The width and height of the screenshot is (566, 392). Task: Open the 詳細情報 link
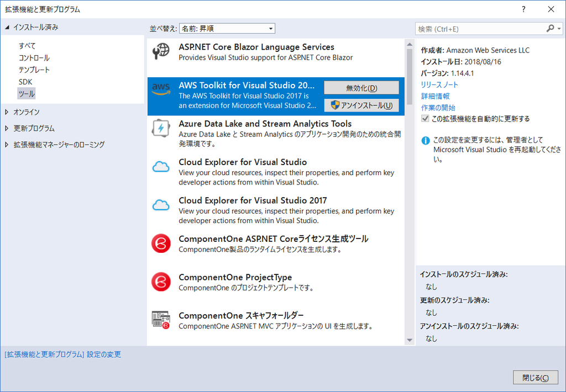coord(436,96)
